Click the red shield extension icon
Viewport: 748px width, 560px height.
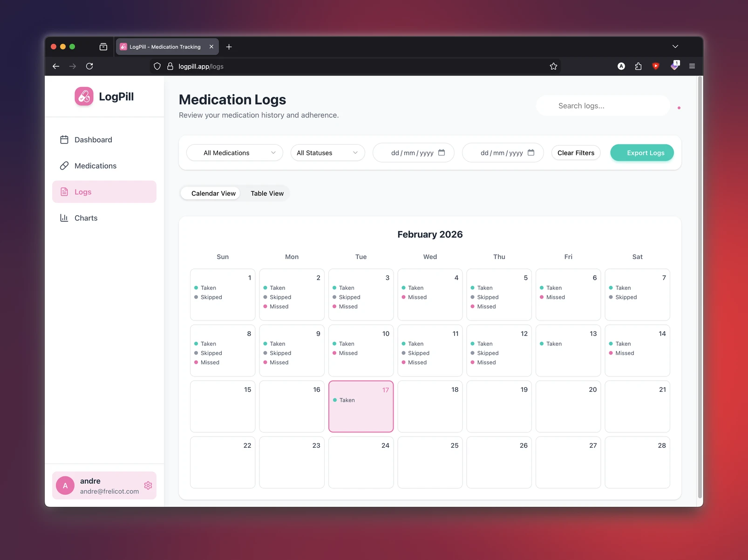[x=656, y=66]
